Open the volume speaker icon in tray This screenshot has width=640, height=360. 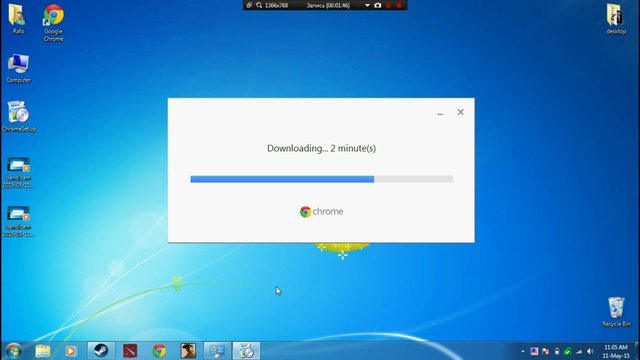(590, 351)
